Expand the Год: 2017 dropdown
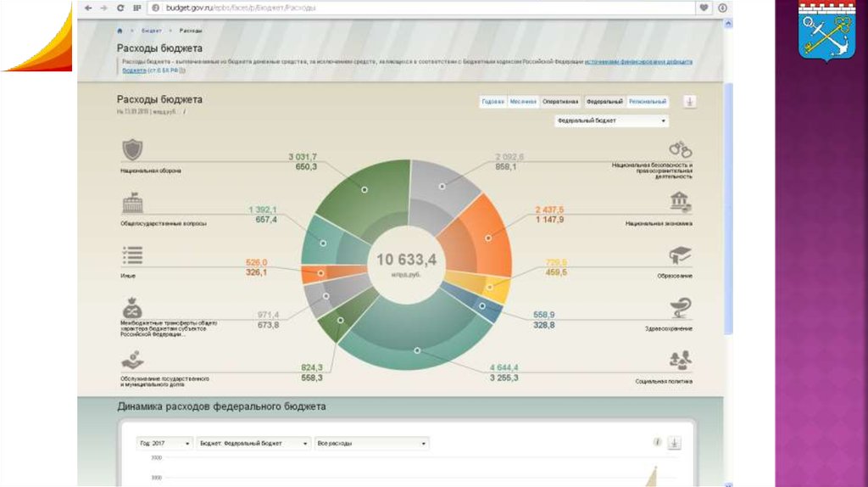 click(164, 444)
